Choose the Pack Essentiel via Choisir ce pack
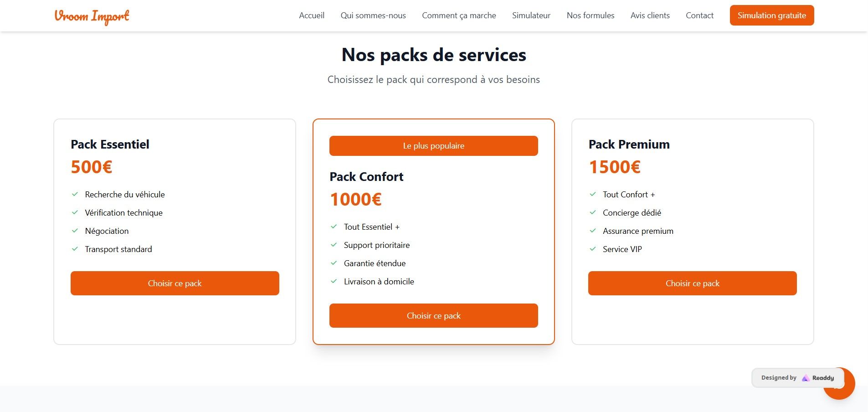The height and width of the screenshot is (412, 868). 175,283
